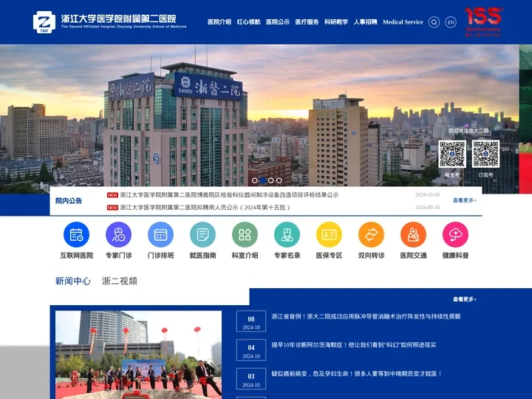
Task: Open 门诊排班 calendar icon
Action: tap(160, 234)
